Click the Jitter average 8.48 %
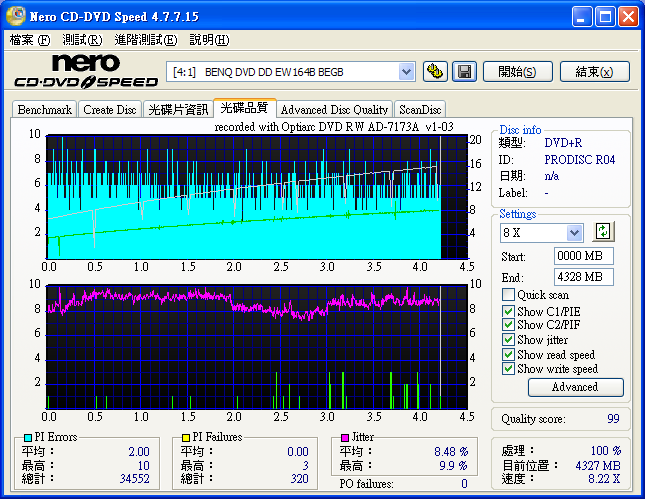This screenshot has height=499, width=645. [451, 452]
